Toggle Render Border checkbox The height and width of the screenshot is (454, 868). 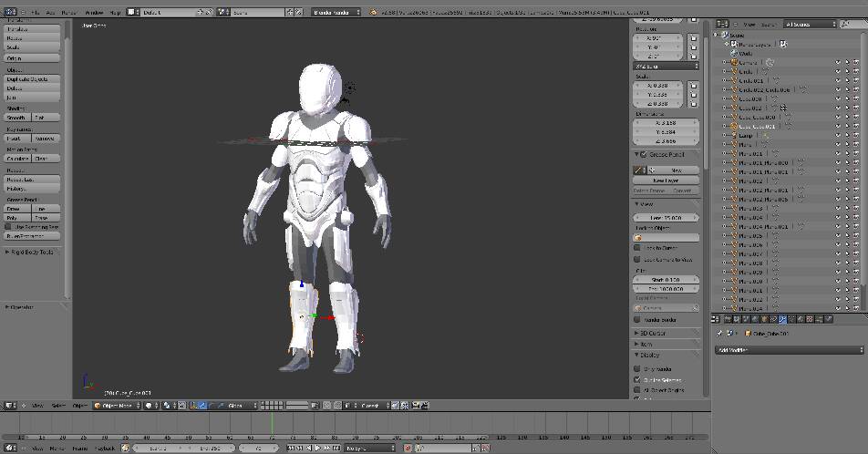click(637, 319)
